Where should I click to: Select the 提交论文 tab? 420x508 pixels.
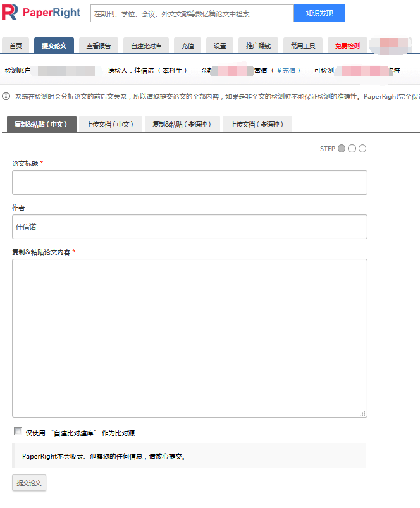click(x=54, y=46)
